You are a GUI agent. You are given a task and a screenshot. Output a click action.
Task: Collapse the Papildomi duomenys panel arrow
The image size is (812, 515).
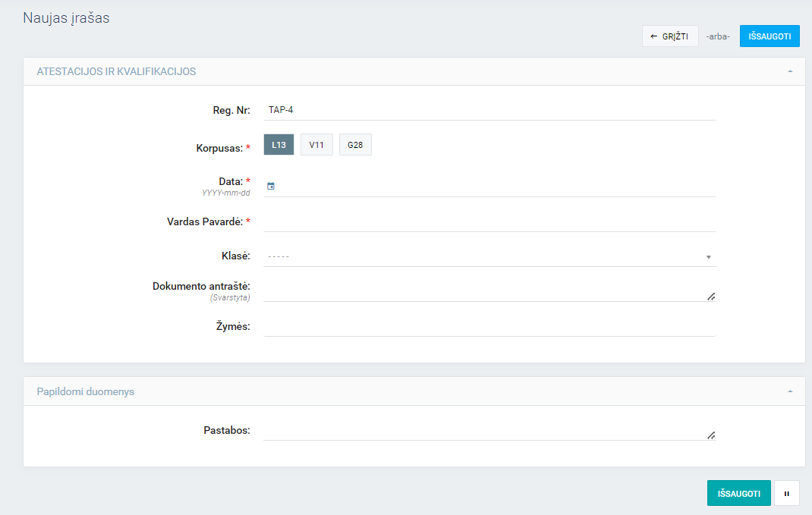click(x=790, y=391)
